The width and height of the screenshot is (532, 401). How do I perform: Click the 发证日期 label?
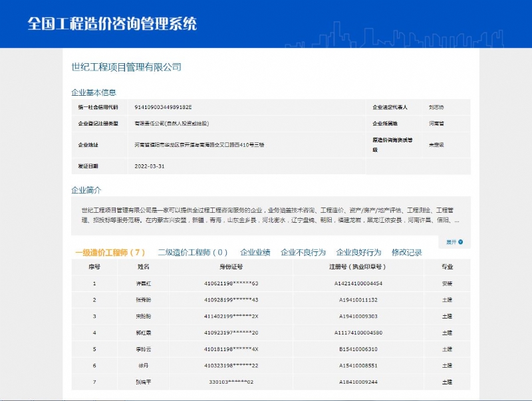(x=88, y=166)
